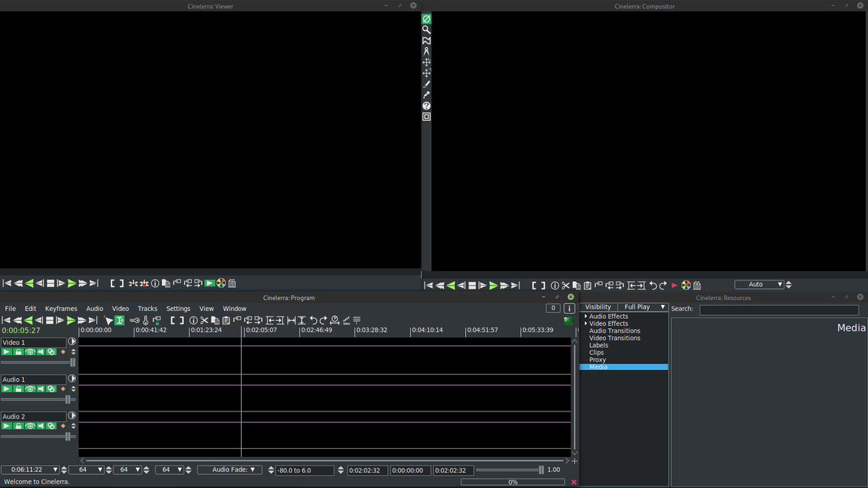This screenshot has width=868, height=488.
Task: Click the Visibility button in Resources
Action: point(598,307)
